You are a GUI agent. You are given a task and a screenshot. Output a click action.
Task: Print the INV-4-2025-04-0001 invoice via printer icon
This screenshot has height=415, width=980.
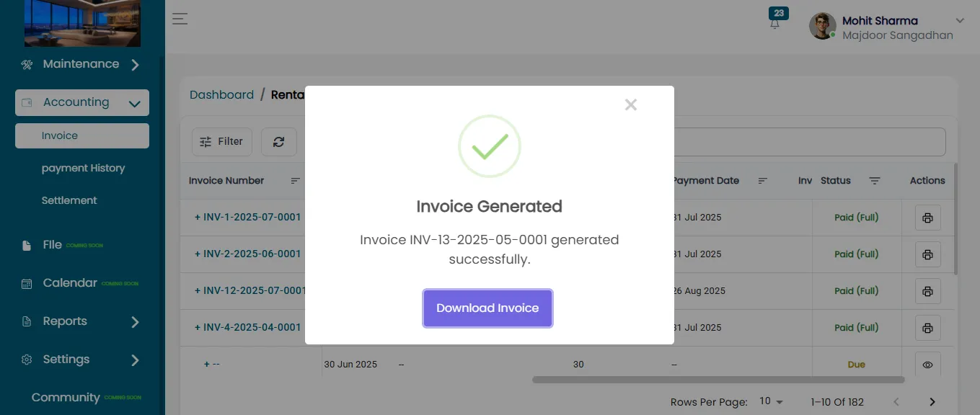coord(927,328)
